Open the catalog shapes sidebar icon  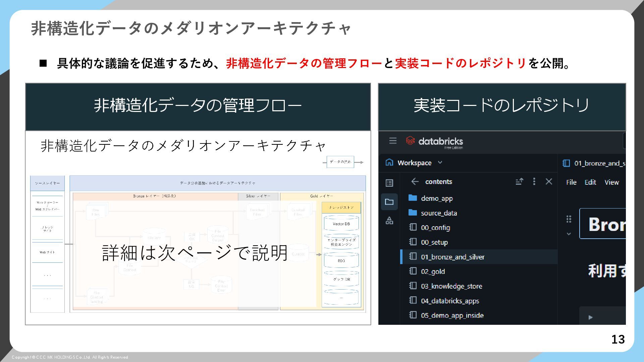pos(389,221)
